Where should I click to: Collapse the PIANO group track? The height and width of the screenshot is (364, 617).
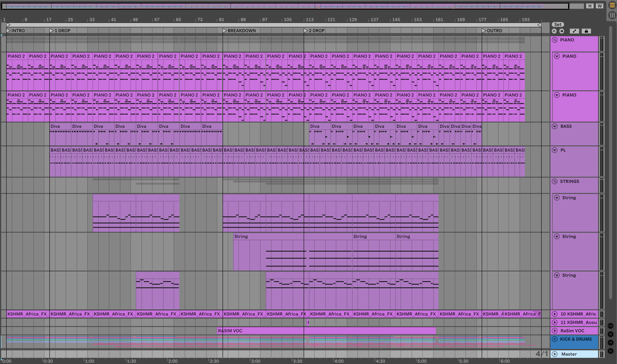(x=554, y=40)
